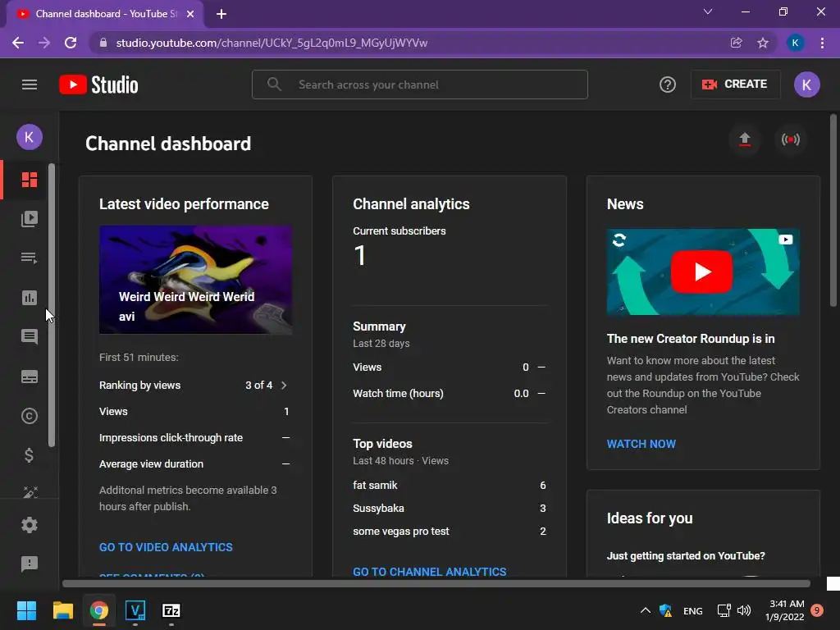Open the Subtitles sidebar icon
This screenshot has width=840, height=630.
point(30,377)
